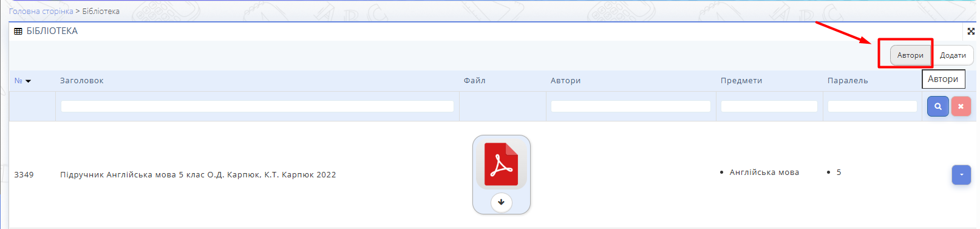Click the table icon beside БІБЛІОТЕКА title
Viewport: 980px width, 229px height.
[x=18, y=31]
